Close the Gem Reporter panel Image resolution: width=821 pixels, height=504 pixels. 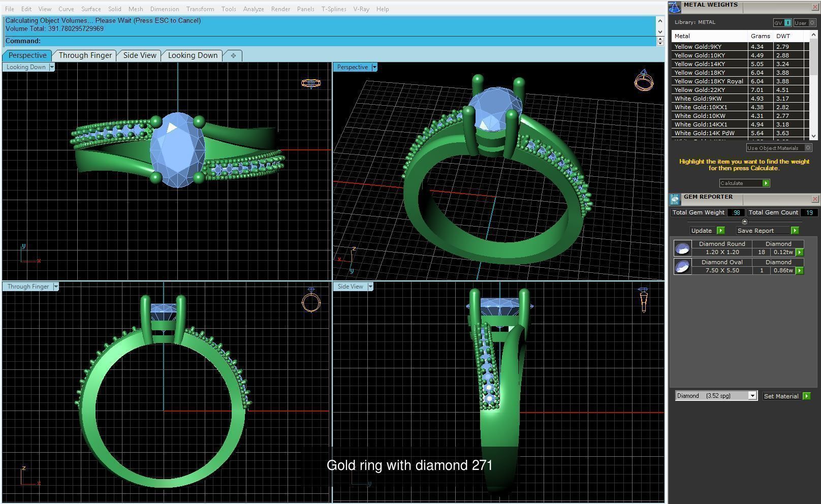pos(815,199)
